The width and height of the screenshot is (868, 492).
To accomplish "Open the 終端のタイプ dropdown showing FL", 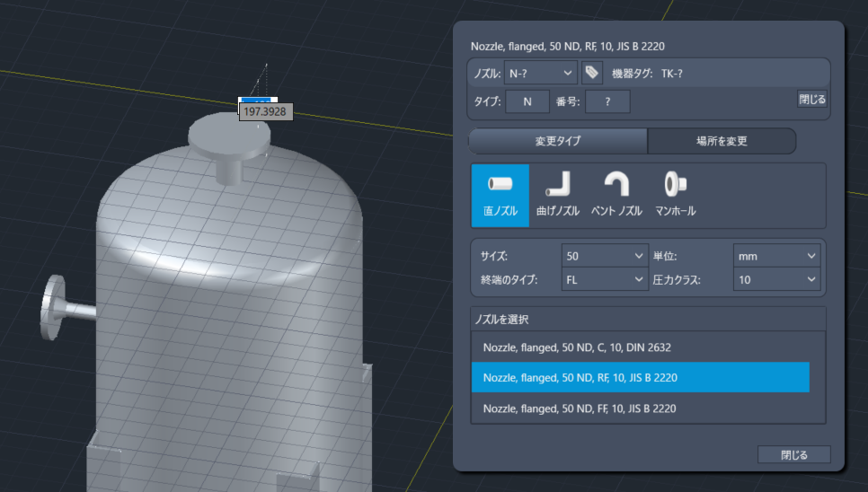I will click(605, 280).
